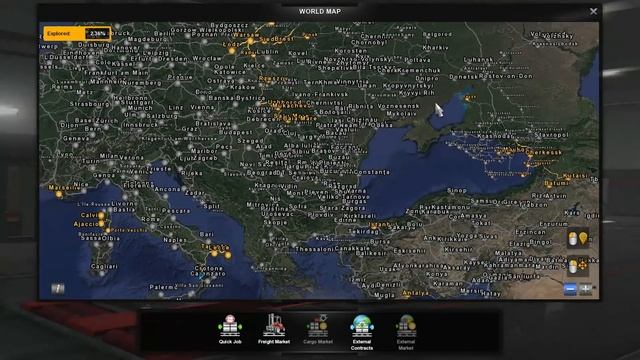Click the Explored percentage bar
This screenshot has height=360, width=640.
[77, 33]
